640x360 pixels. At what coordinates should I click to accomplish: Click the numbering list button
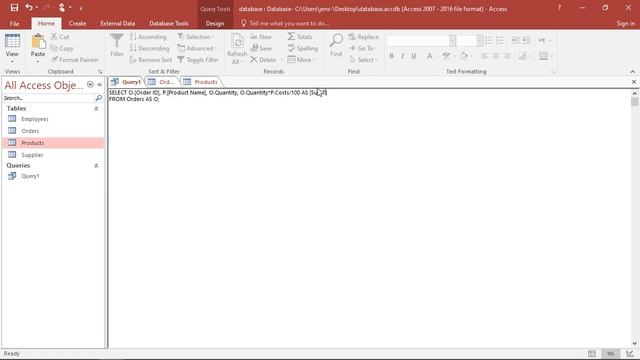tap(500, 40)
